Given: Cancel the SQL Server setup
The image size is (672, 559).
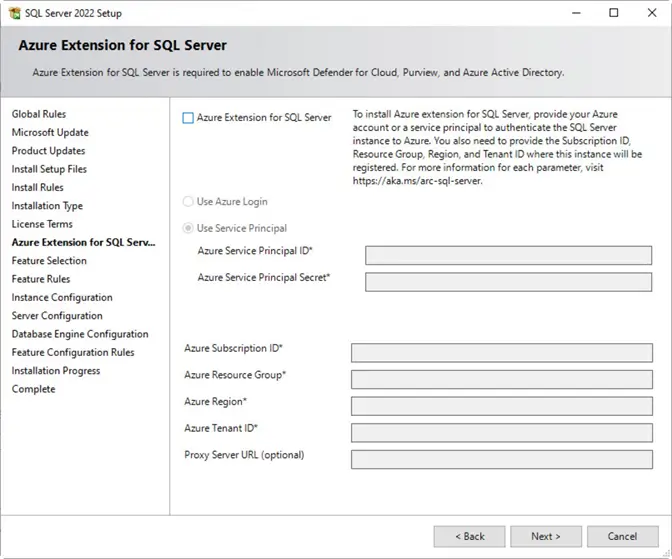Looking at the screenshot, I should [622, 537].
